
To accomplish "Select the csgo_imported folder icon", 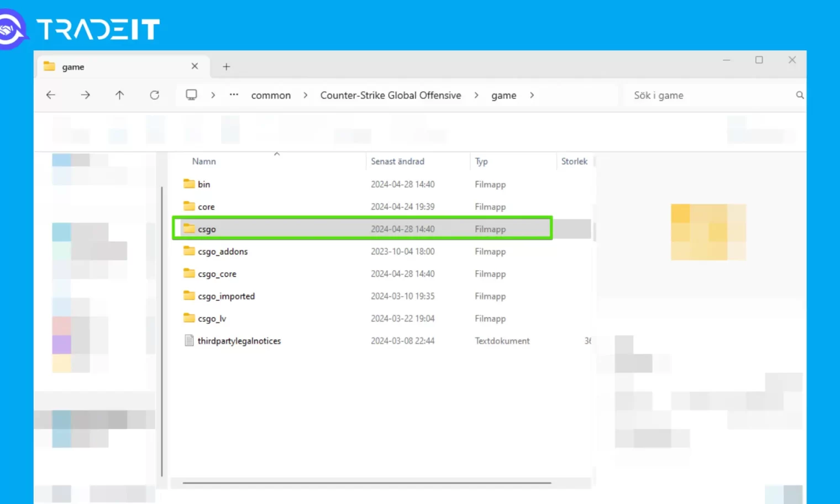I will click(x=189, y=296).
